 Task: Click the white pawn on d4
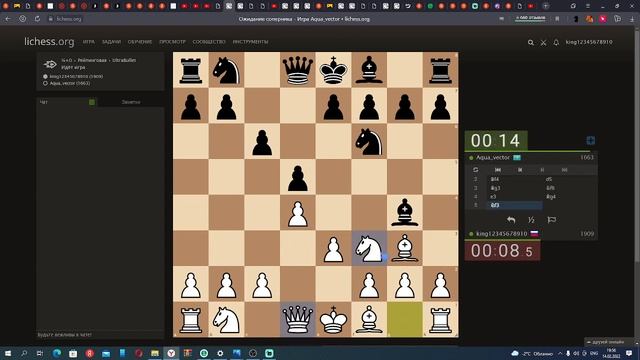tap(298, 212)
